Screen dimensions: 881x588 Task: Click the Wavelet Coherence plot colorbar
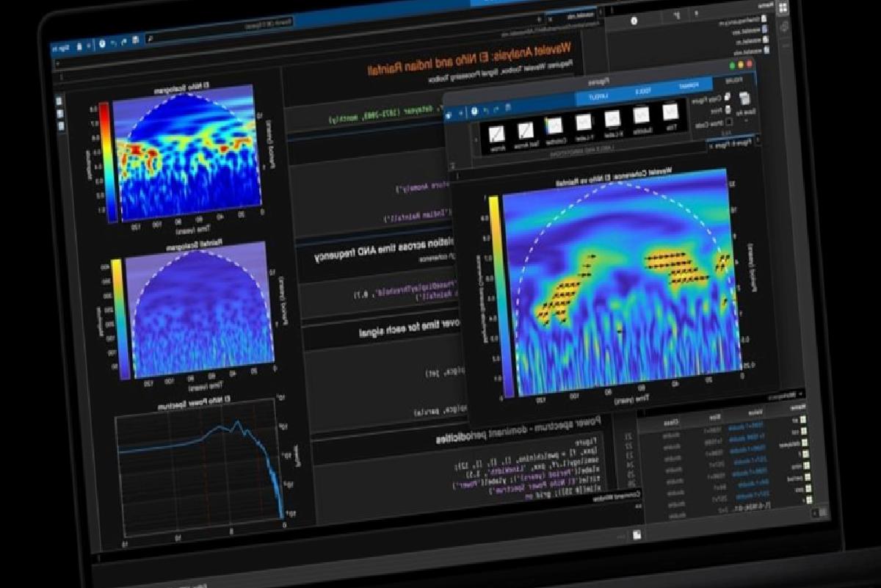(495, 294)
